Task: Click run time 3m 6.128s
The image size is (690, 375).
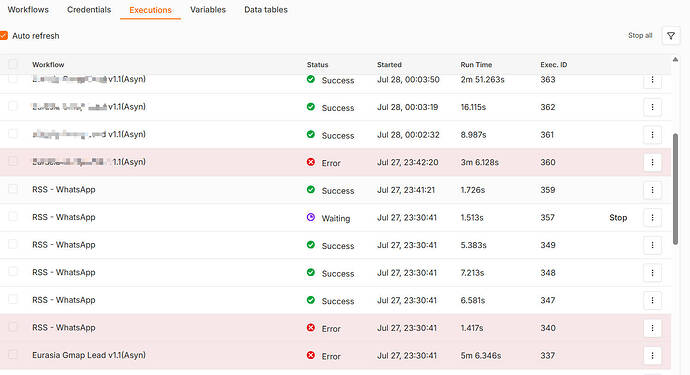Action: click(479, 162)
